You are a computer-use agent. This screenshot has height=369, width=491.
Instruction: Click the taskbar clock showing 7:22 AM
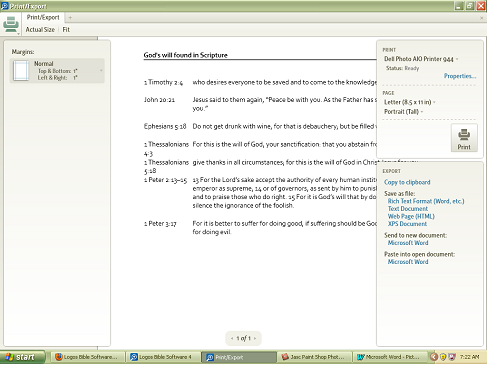pos(469,357)
